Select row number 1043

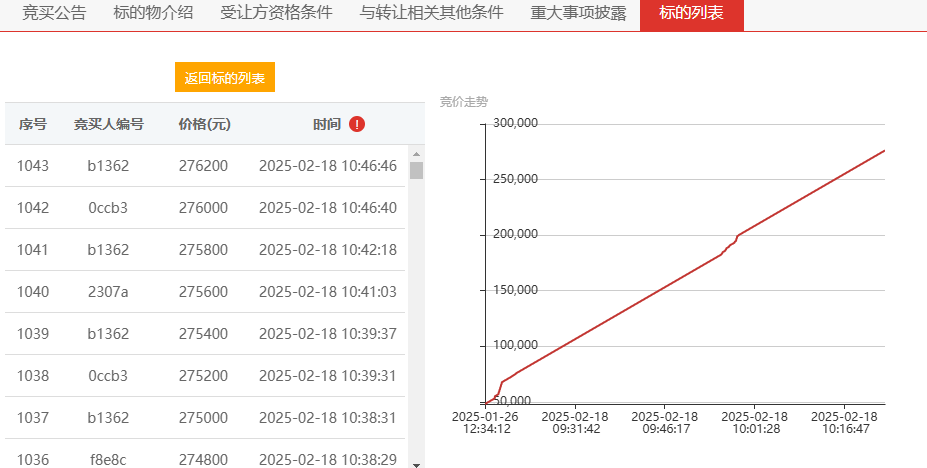click(33, 166)
